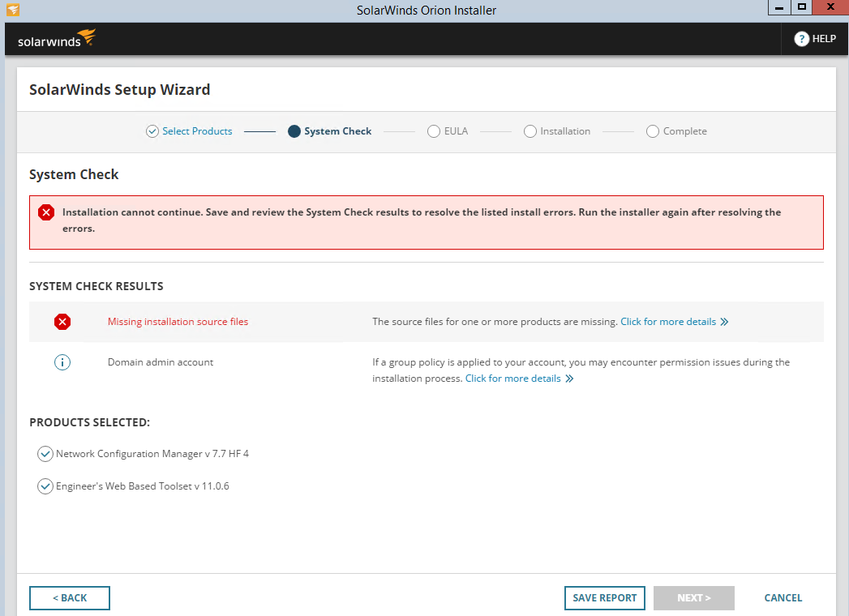849x616 pixels.
Task: Cancel the installation wizard
Action: pos(783,598)
